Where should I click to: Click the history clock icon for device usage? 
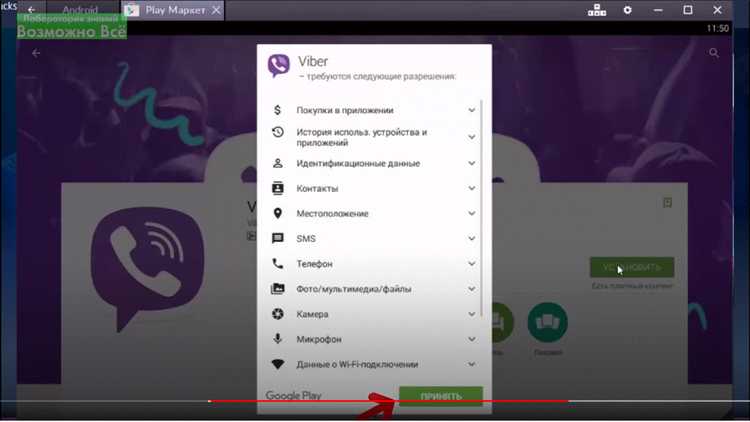click(x=277, y=132)
